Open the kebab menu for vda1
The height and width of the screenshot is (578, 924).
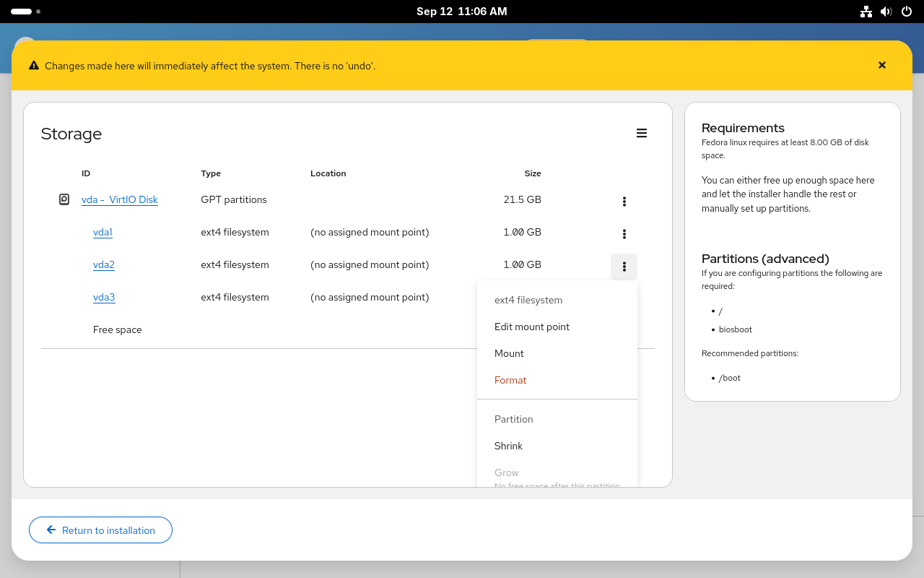624,234
